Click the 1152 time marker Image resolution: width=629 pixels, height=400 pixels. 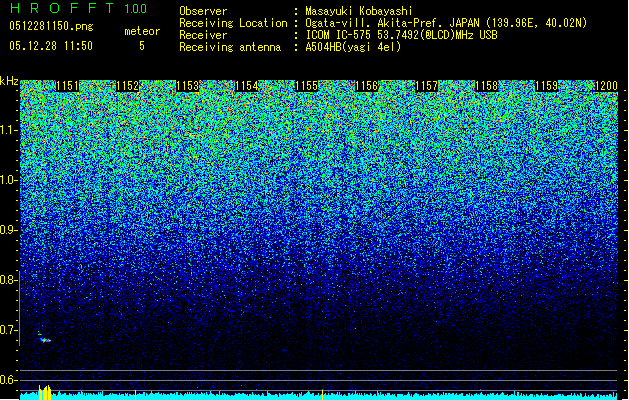pos(127,86)
